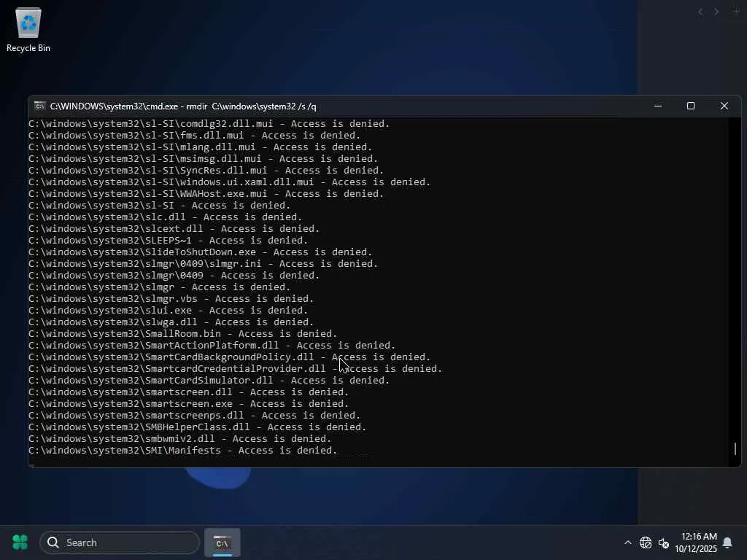Click the slmgr.ini output line
The height and width of the screenshot is (560, 747).
(x=203, y=264)
